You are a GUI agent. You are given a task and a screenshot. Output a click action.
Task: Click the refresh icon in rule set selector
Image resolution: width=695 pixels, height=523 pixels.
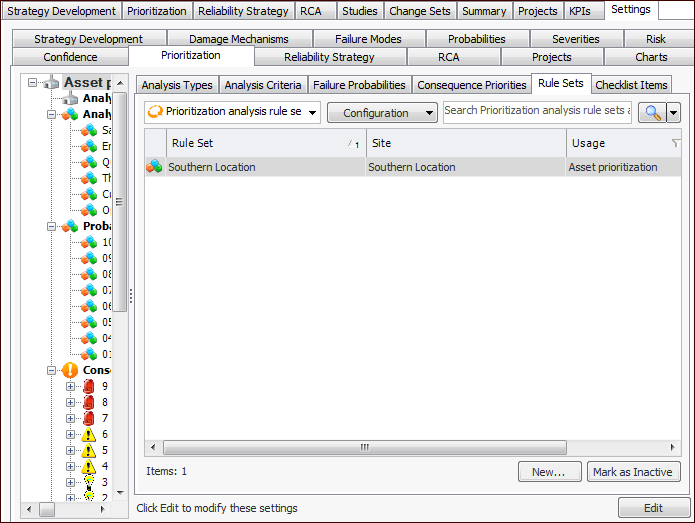155,112
